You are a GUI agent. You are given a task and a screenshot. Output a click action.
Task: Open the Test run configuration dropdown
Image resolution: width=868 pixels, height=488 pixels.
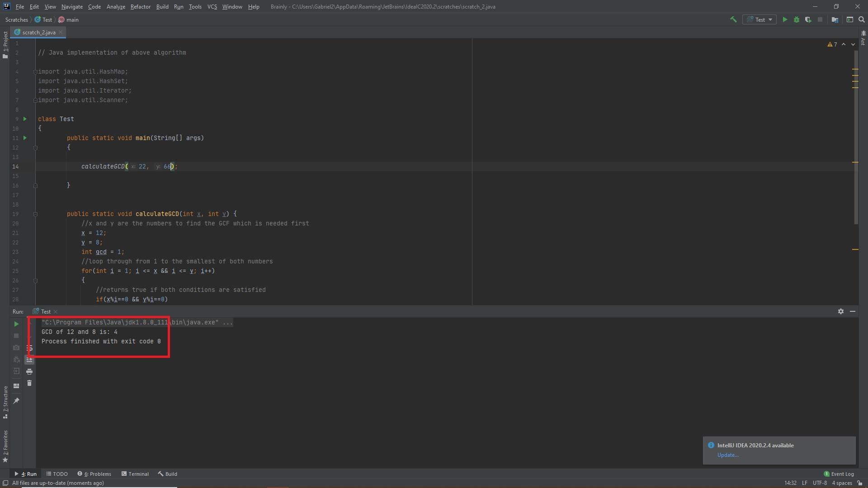tap(759, 19)
